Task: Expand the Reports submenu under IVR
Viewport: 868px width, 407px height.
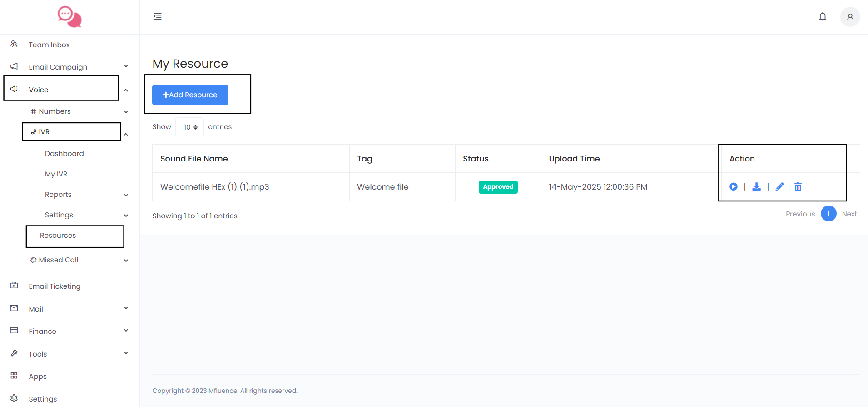Action: coord(58,195)
